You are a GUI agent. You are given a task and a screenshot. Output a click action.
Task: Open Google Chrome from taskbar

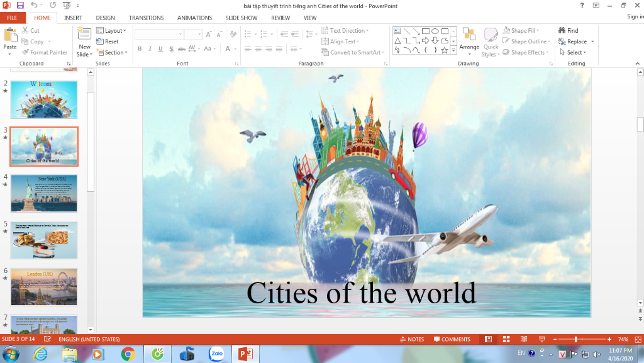(x=128, y=354)
